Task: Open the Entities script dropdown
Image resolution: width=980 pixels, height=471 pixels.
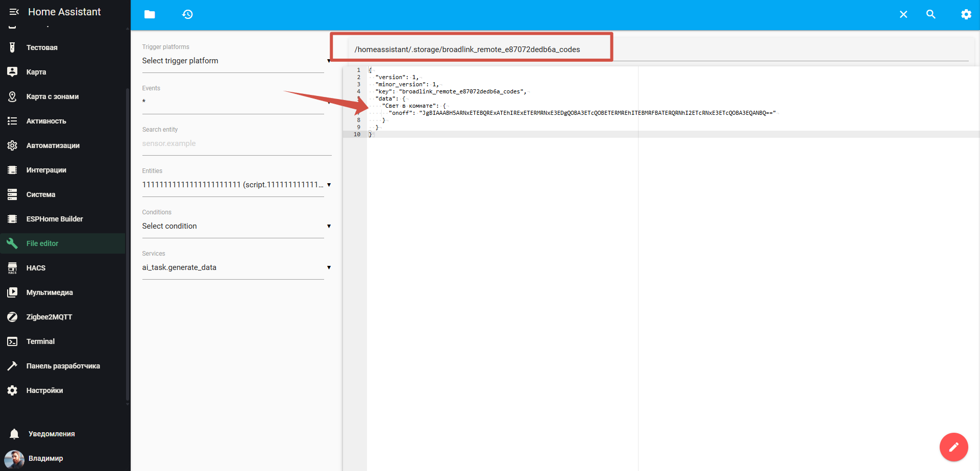Action: point(236,185)
